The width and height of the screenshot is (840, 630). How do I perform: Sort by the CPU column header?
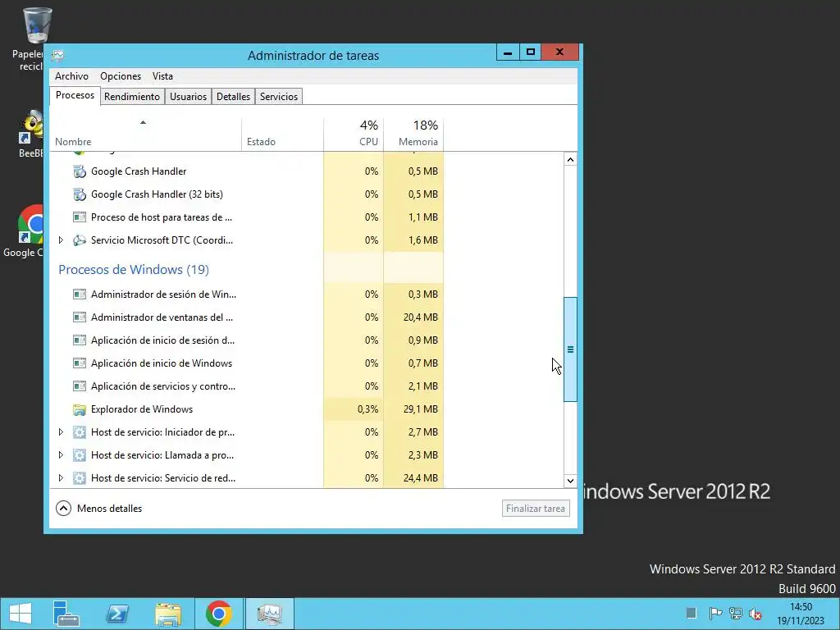point(354,134)
